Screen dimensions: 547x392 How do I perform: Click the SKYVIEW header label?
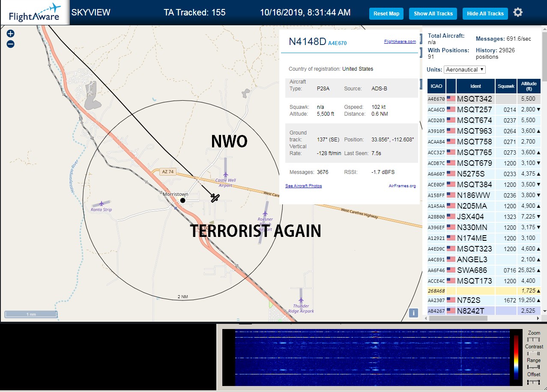(x=91, y=12)
